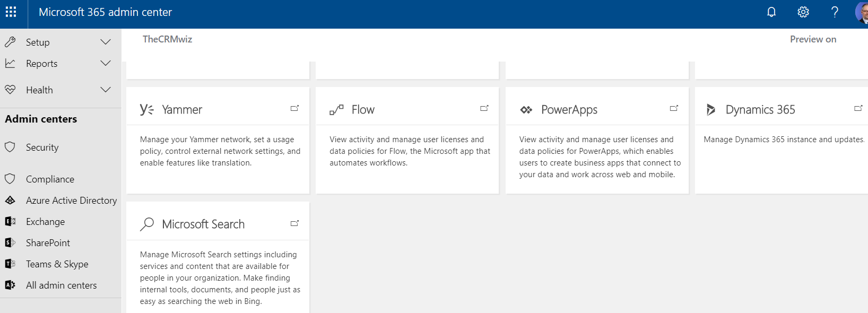Click the user profile picture
The height and width of the screenshot is (313, 868).
[862, 12]
